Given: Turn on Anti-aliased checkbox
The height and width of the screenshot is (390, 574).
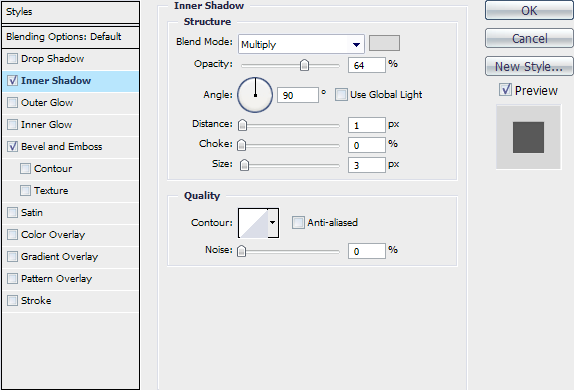Looking at the screenshot, I should [x=298, y=222].
